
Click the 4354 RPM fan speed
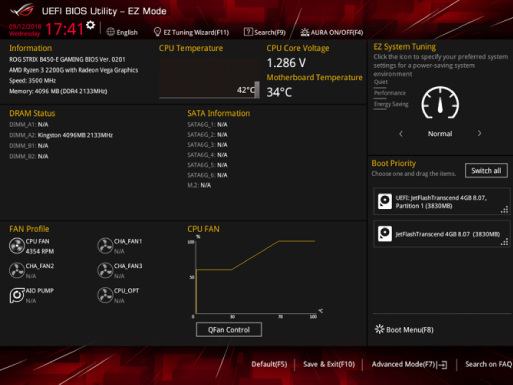(x=40, y=251)
